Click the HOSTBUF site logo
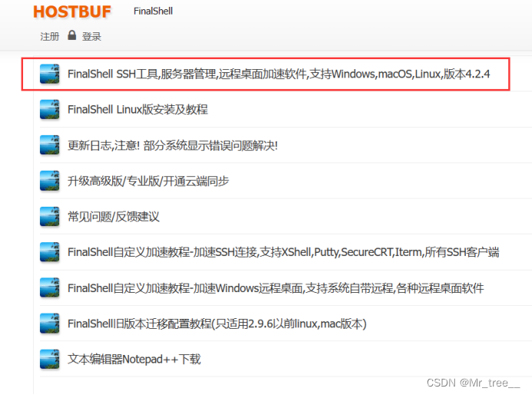 tap(72, 12)
